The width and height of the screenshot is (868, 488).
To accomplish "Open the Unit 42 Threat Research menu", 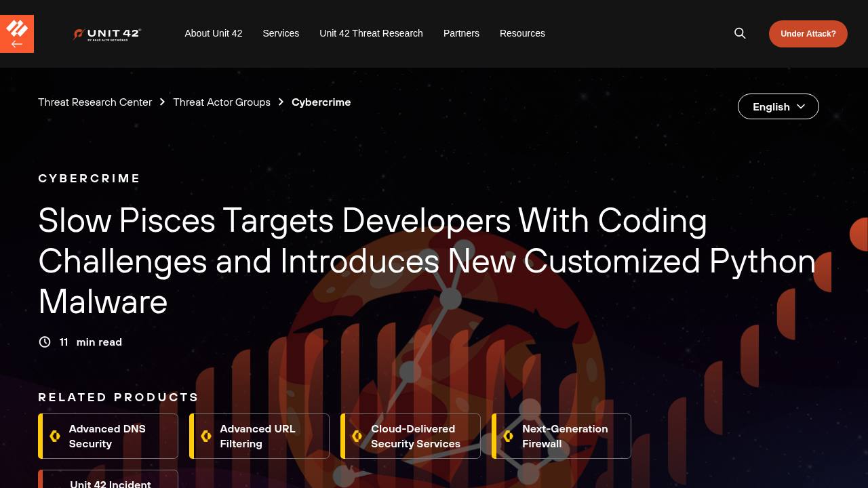I will (371, 33).
